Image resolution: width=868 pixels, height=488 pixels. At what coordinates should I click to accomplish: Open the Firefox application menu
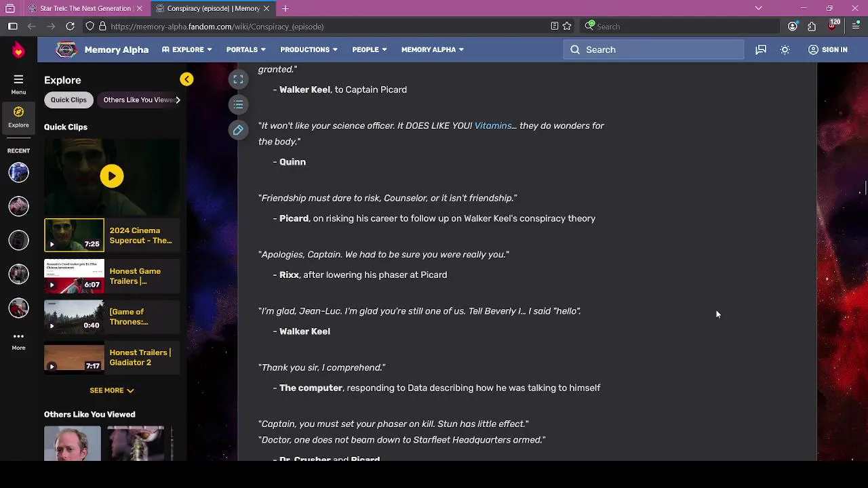point(856,26)
